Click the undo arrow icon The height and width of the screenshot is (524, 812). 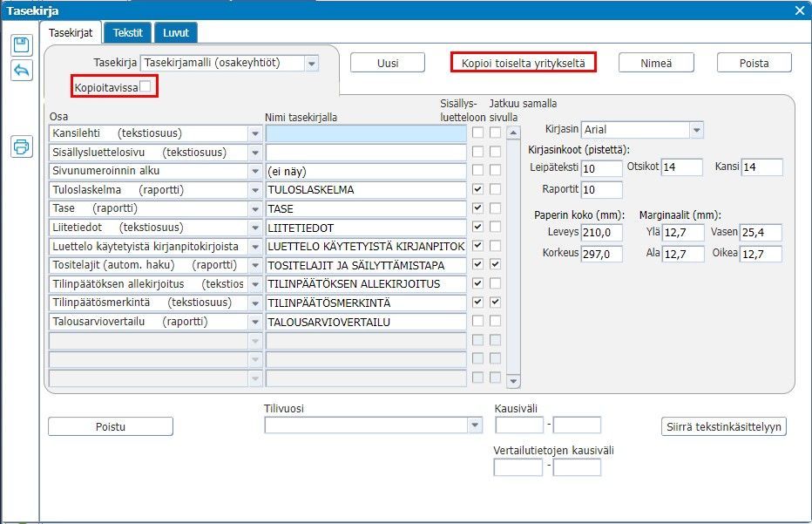[21, 71]
